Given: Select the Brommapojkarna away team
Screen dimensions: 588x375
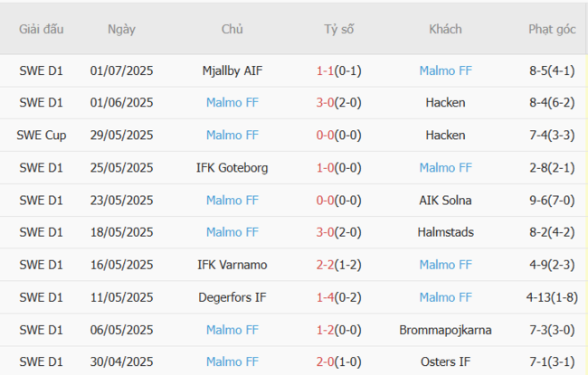Looking at the screenshot, I should [x=445, y=330].
